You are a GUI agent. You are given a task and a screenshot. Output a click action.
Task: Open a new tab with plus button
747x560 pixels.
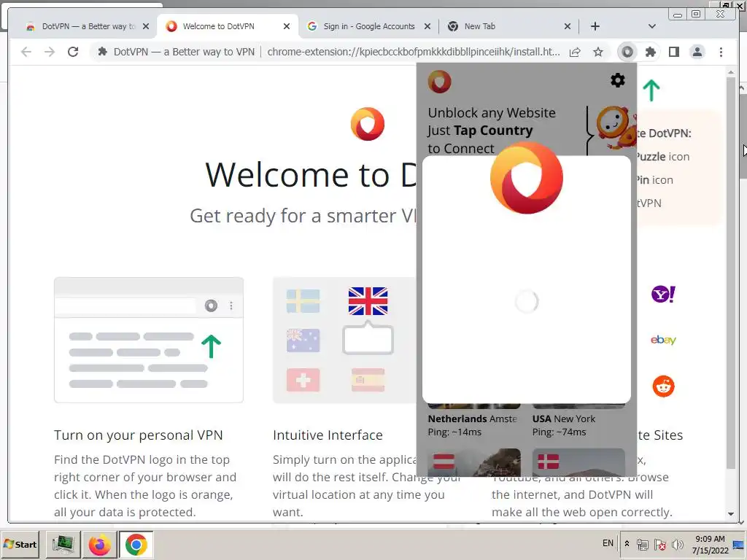[x=595, y=26]
